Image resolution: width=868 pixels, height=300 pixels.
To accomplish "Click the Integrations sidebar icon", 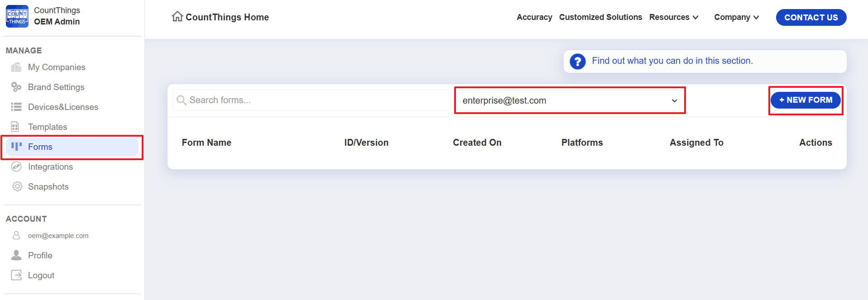I will tap(16, 167).
